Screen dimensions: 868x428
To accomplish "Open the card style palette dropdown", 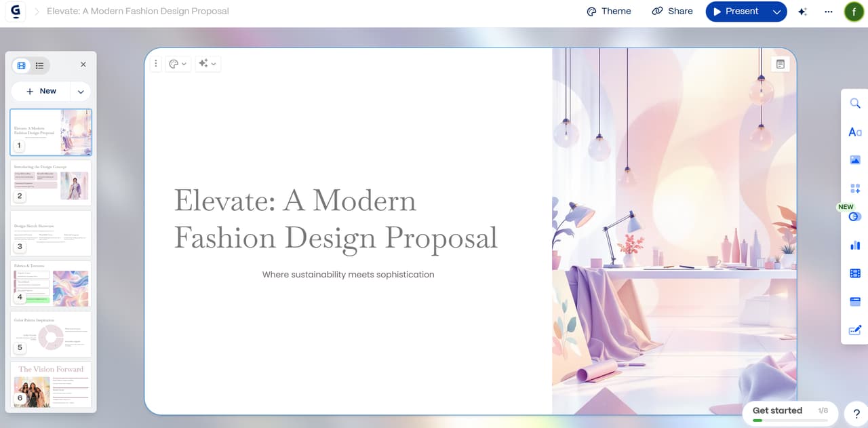I will coord(177,64).
